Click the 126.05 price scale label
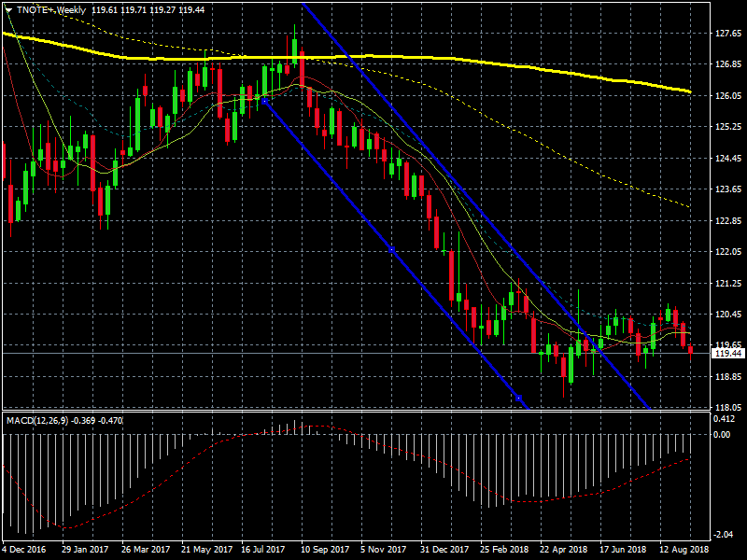This screenshot has height=560, width=747. (x=727, y=96)
